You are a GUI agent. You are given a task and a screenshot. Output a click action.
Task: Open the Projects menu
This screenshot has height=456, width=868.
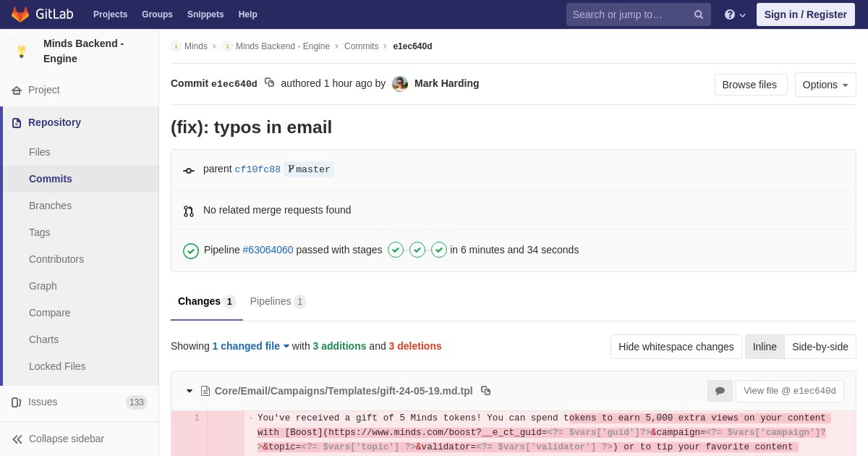[110, 14]
